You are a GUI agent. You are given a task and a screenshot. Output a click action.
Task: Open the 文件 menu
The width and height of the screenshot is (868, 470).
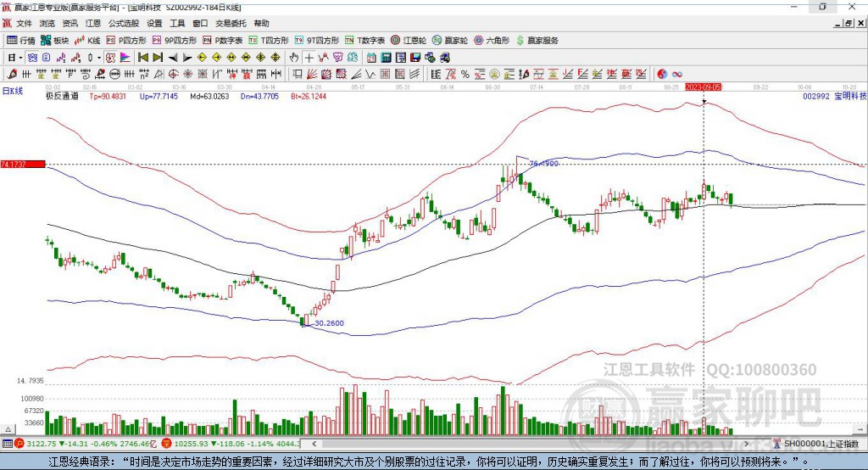[x=24, y=23]
